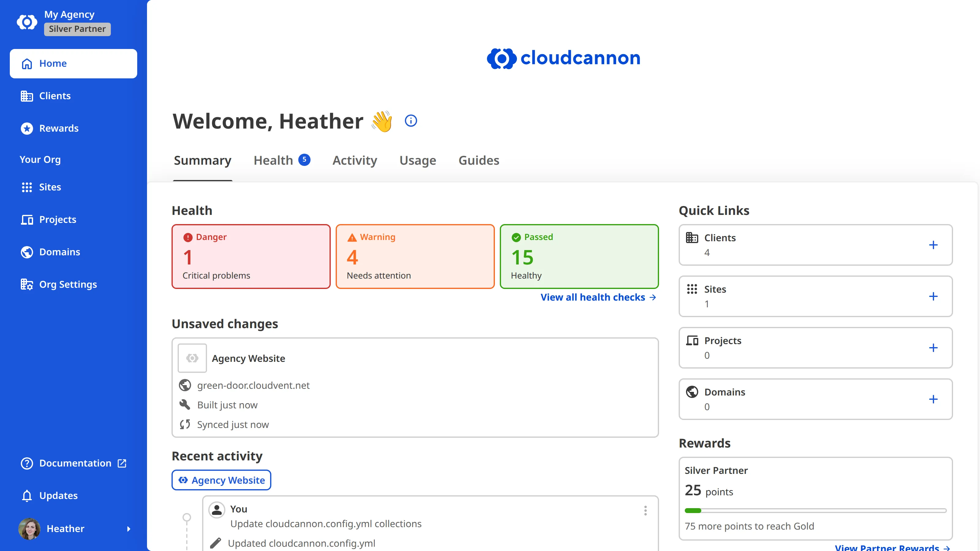Switch to the Health tab
Screen dimensions: 980x551
coord(281,160)
